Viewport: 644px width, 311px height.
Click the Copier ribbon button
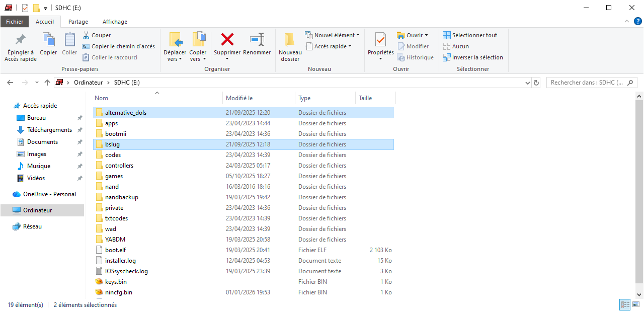click(x=48, y=44)
